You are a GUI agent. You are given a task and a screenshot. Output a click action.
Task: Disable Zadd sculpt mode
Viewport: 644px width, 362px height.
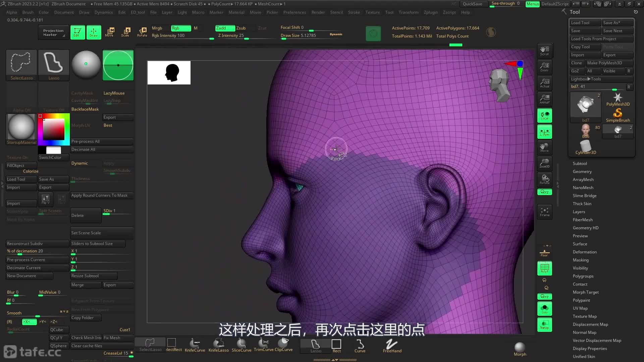click(x=225, y=28)
